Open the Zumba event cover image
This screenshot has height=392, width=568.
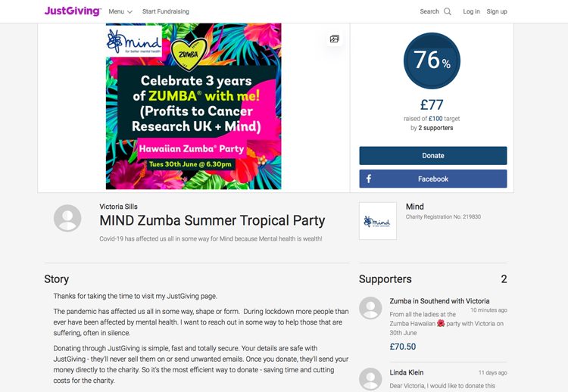tap(193, 107)
